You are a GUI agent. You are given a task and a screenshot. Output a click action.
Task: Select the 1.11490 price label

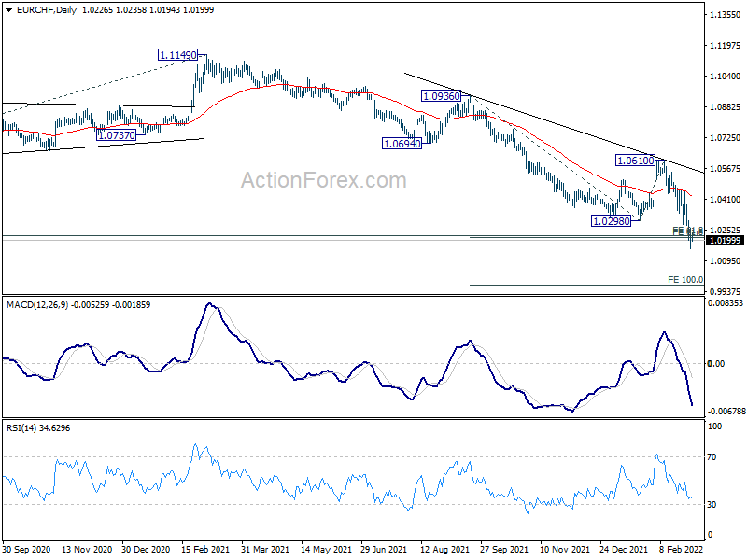(177, 55)
